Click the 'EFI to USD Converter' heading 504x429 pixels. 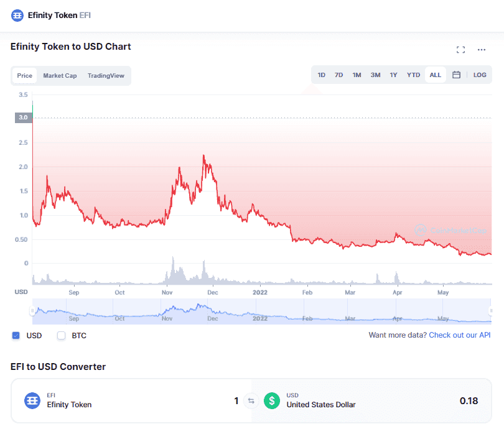coord(58,367)
